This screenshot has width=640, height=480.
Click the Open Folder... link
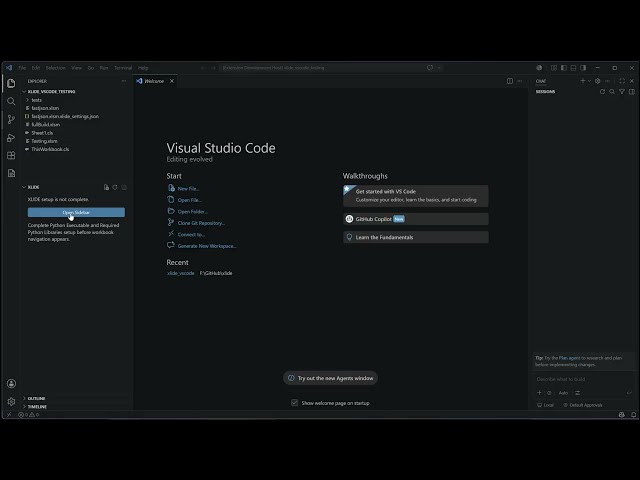193,211
